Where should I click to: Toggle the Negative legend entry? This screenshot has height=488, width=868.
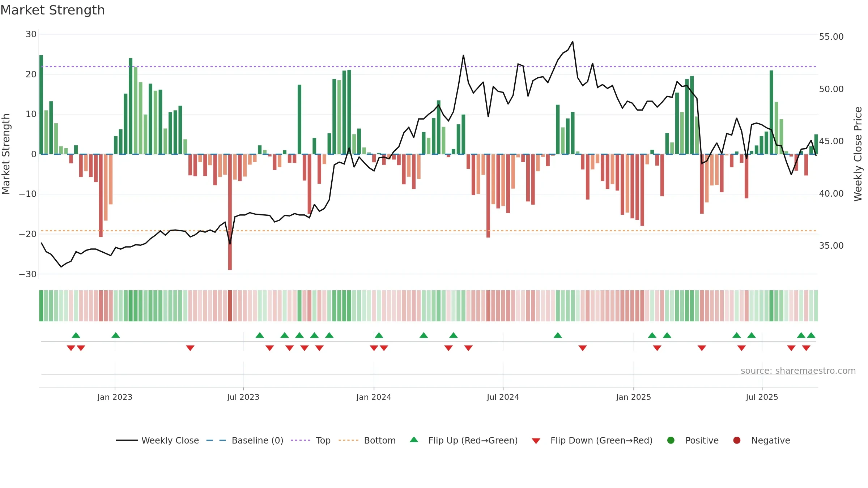[761, 440]
